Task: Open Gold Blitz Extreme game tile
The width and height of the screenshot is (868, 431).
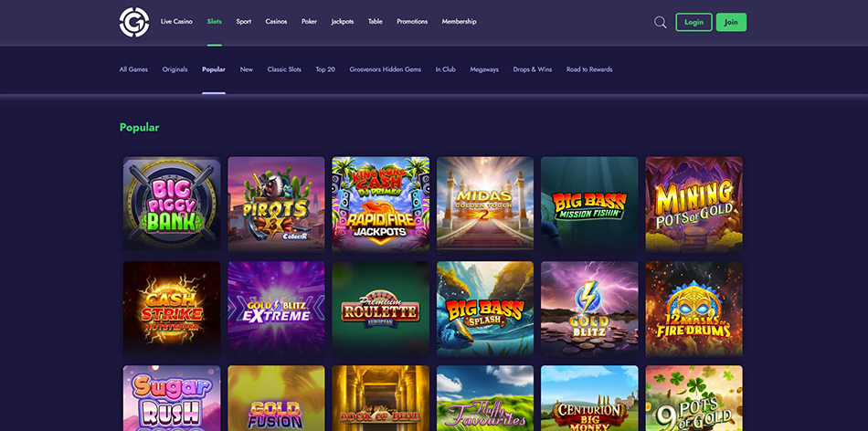Action: (276, 310)
